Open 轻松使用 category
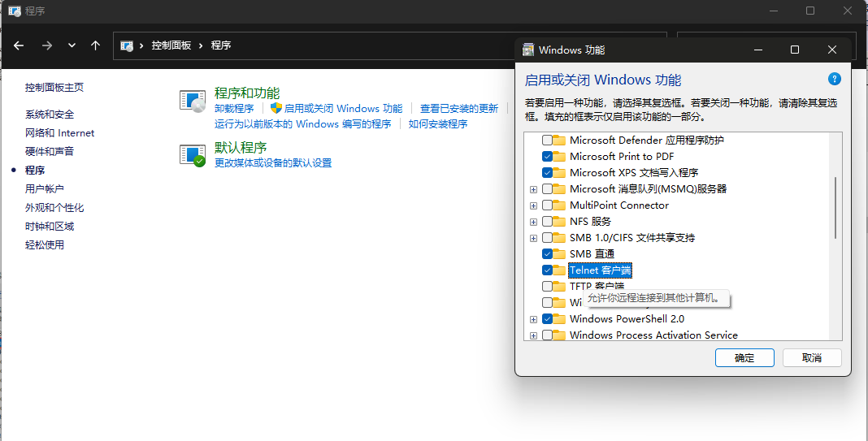This screenshot has width=868, height=441. (x=44, y=244)
